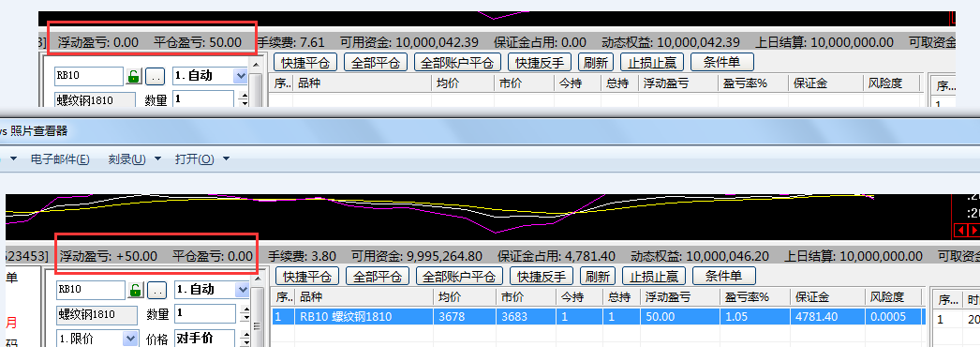The height and width of the screenshot is (347, 980).
Task: Click the green lock icon in upper panel
Action: point(133,76)
